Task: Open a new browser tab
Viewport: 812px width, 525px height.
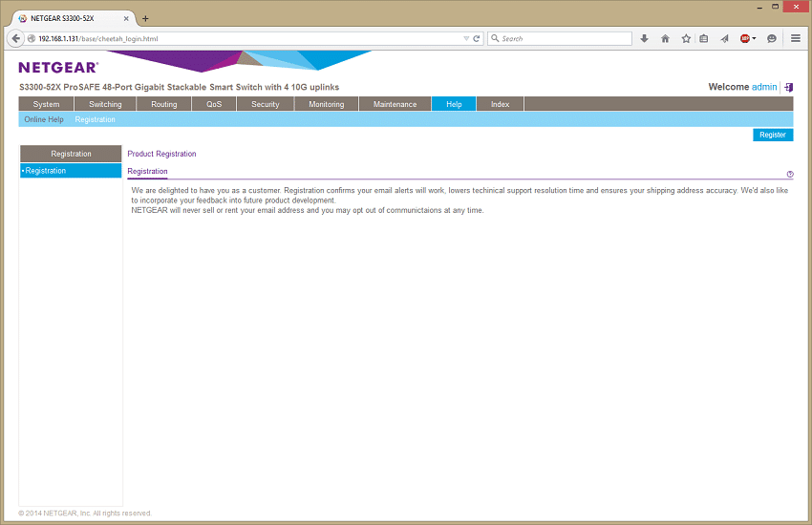Action: coord(145,19)
